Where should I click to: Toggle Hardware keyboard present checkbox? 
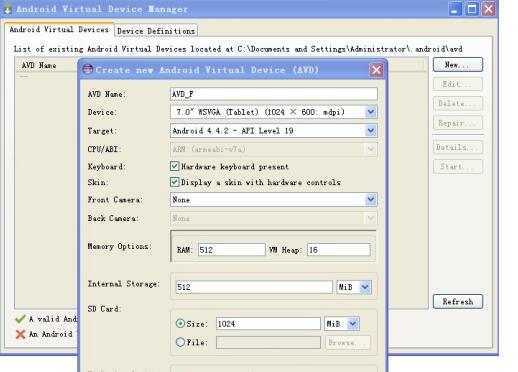[x=174, y=166]
